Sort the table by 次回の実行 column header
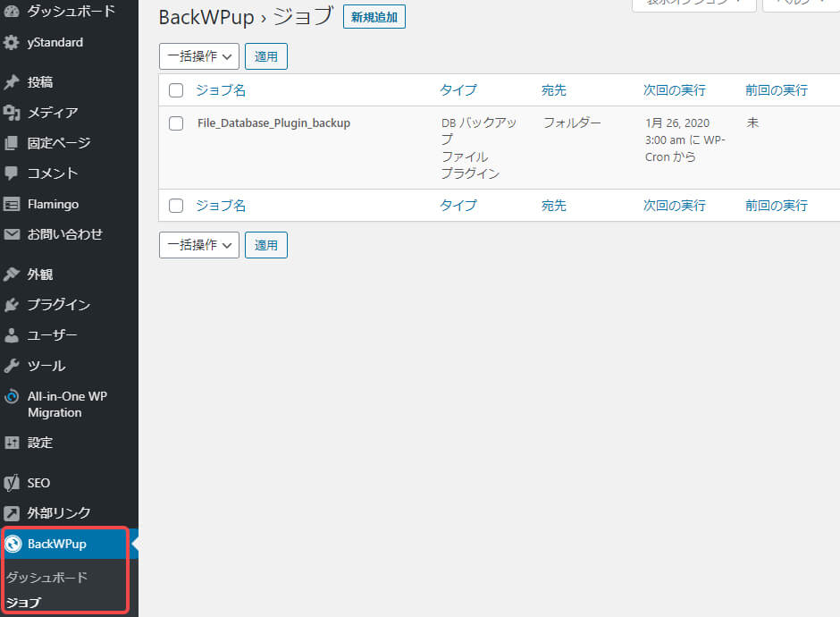 tap(674, 90)
